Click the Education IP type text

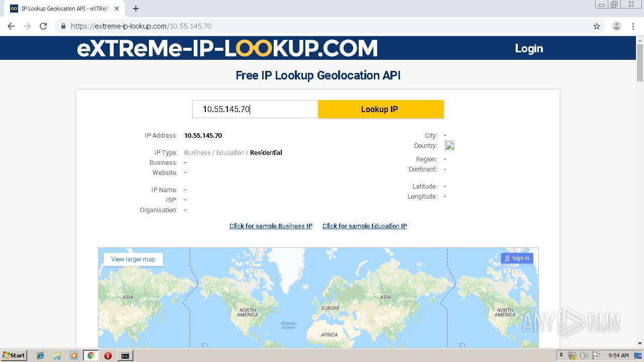tap(230, 153)
